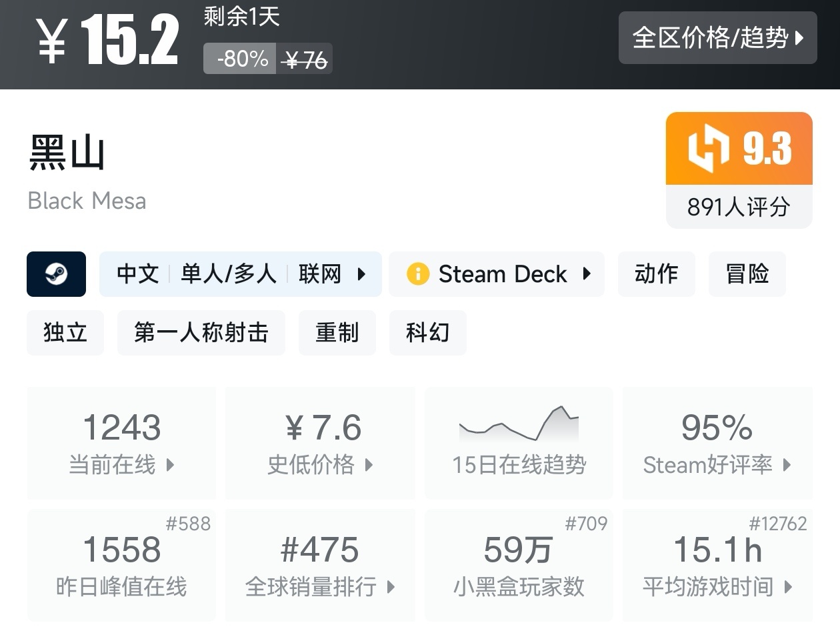This screenshot has width=840, height=635.
Task: Select the 冒险 genre tag
Action: pos(747,274)
